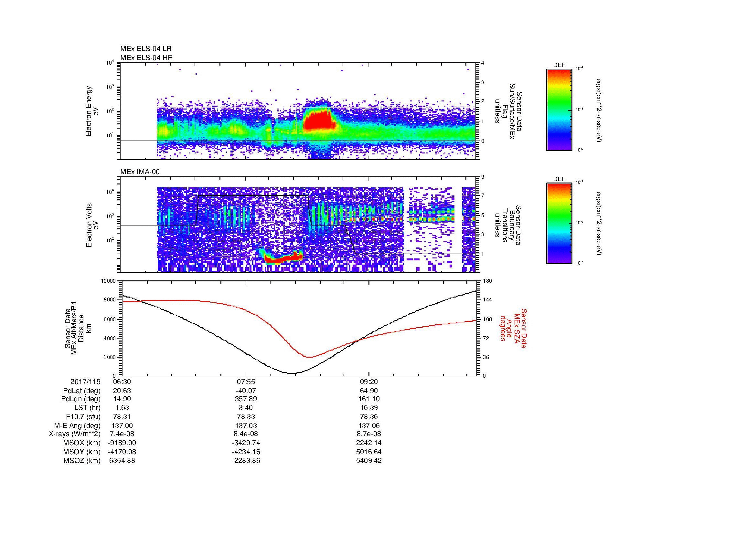The height and width of the screenshot is (534, 756).
Task: Select the 'MEx ELS-04 LR' title
Action: point(146,49)
